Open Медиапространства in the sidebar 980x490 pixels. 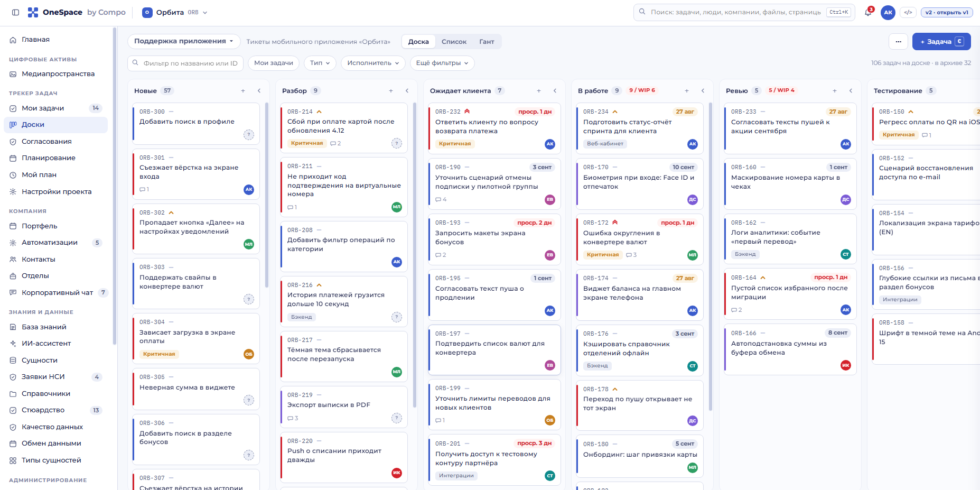tap(56, 74)
